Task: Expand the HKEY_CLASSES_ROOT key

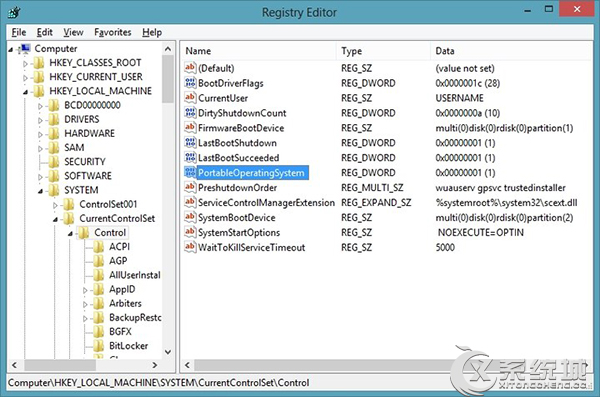Action: pyautogui.click(x=25, y=64)
